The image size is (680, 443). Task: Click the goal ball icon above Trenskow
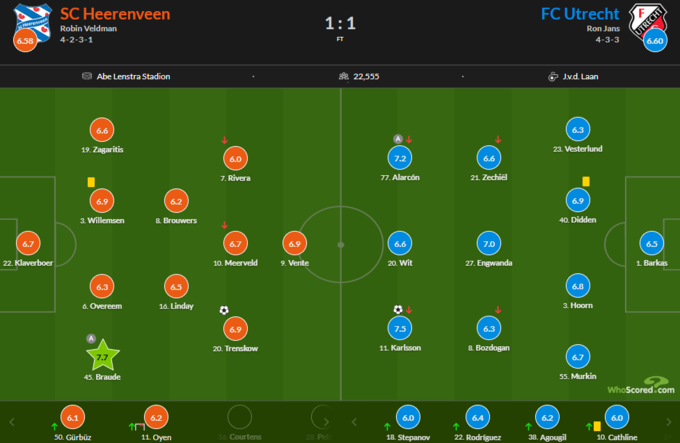pos(224,310)
